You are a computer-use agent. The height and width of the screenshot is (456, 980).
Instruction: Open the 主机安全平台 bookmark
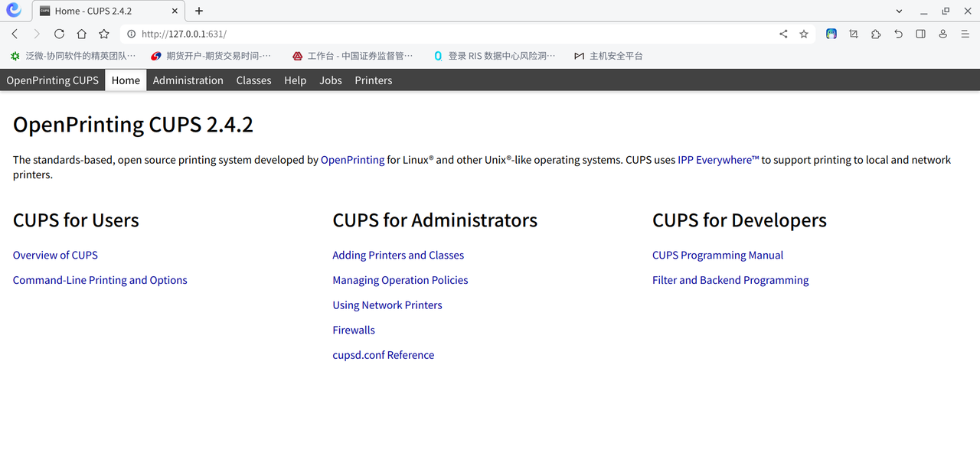tap(609, 56)
